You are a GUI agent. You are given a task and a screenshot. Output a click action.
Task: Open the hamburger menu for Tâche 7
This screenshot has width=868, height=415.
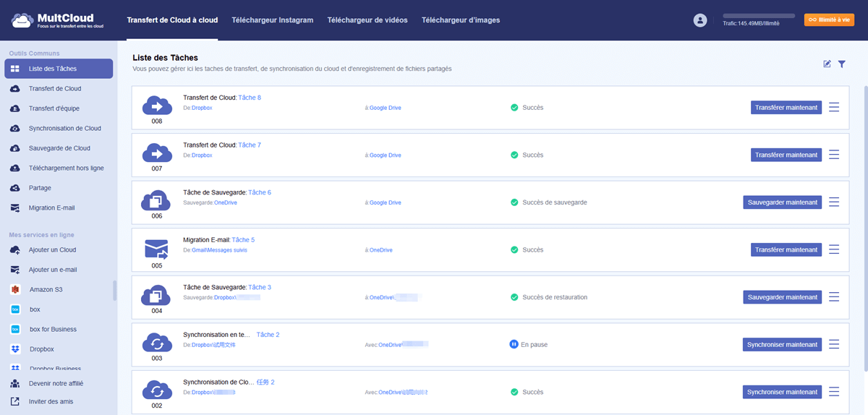(x=834, y=155)
